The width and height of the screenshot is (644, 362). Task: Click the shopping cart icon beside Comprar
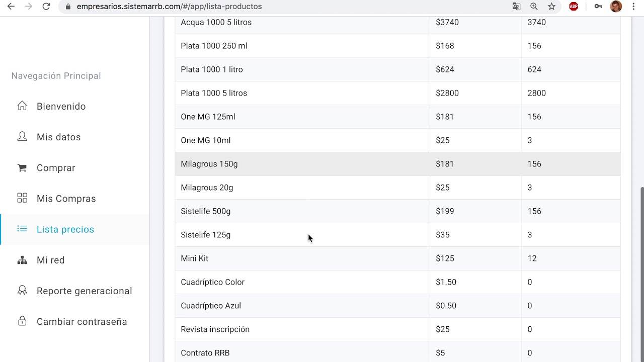(22, 168)
